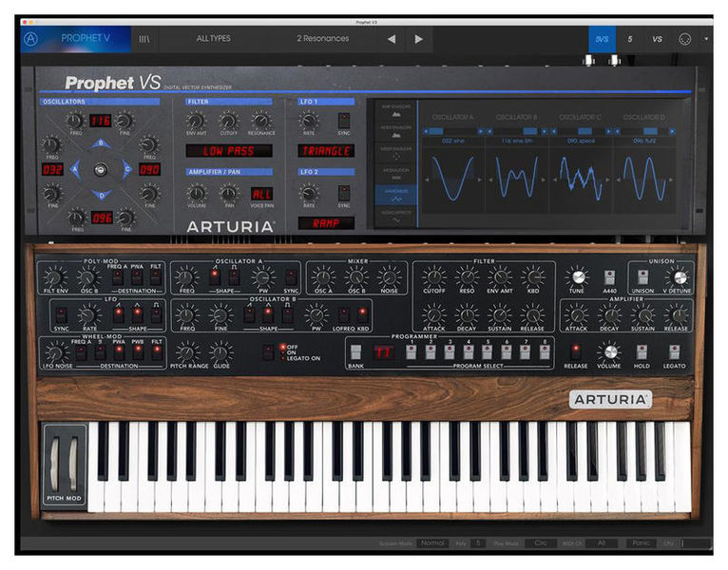Image resolution: width=728 pixels, height=570 pixels.
Task: Toggle the Legato switch next to Hold
Action: click(674, 352)
